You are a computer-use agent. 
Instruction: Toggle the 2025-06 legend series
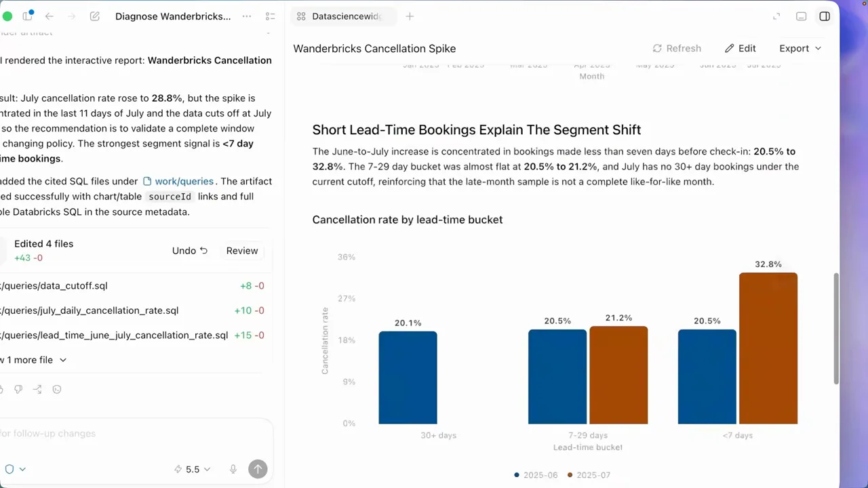click(536, 475)
